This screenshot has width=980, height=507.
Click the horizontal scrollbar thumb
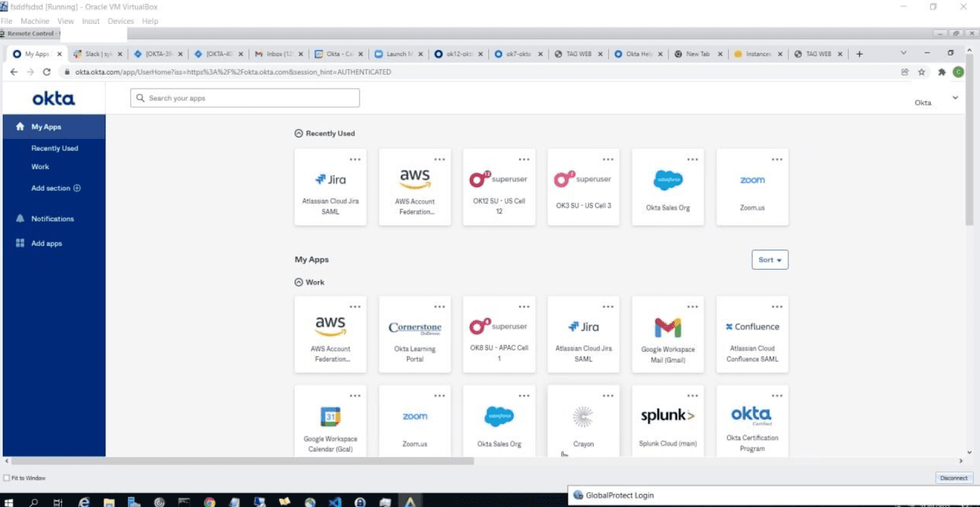242,461
